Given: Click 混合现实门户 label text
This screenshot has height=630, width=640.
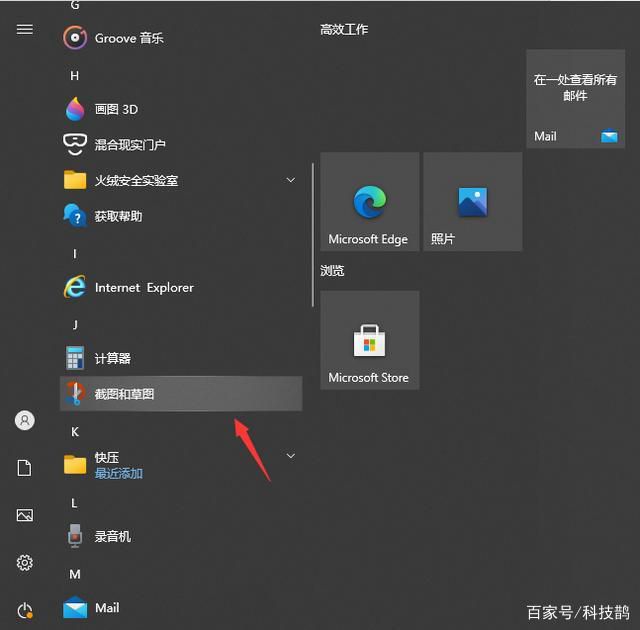Looking at the screenshot, I should 130,144.
